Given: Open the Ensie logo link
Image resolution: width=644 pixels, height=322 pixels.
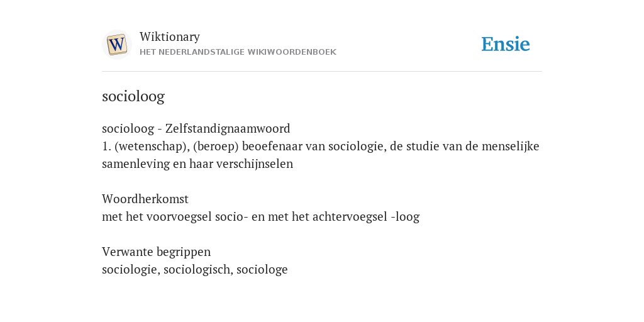Looking at the screenshot, I should tap(506, 44).
